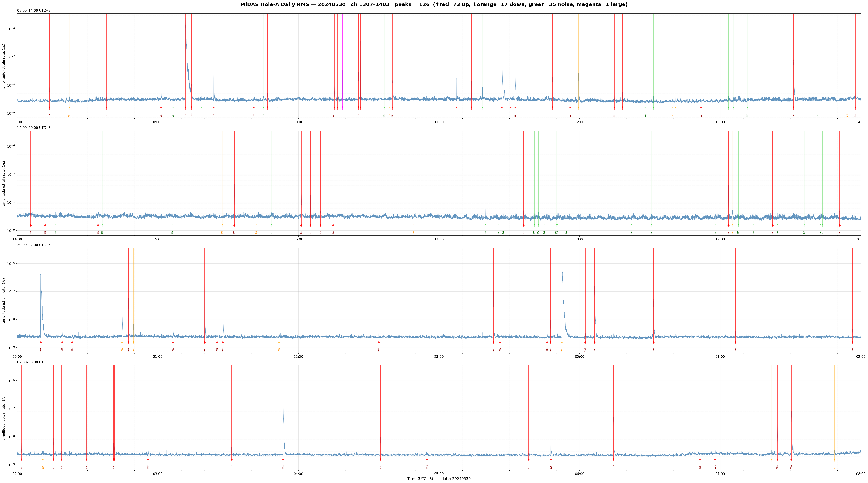Pick the red arrow above peak label 036
Image resolution: width=868 pixels, height=483 pixels.
point(701,108)
